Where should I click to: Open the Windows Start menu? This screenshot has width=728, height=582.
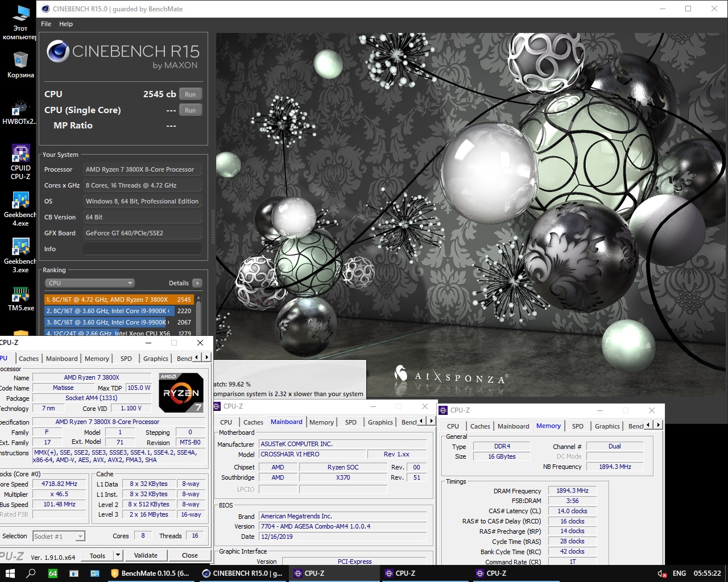(10, 573)
